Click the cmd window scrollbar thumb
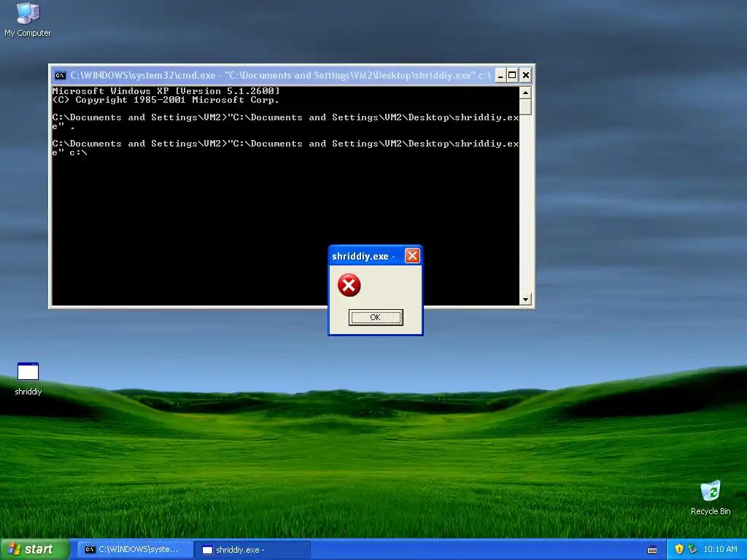The image size is (747, 560). [525, 106]
